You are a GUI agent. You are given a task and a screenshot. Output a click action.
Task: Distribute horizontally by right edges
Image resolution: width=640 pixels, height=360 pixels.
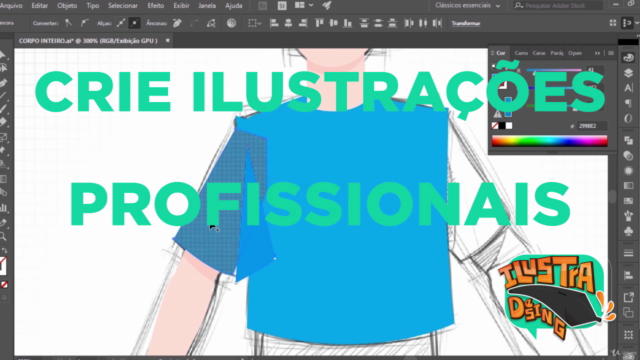(x=437, y=23)
